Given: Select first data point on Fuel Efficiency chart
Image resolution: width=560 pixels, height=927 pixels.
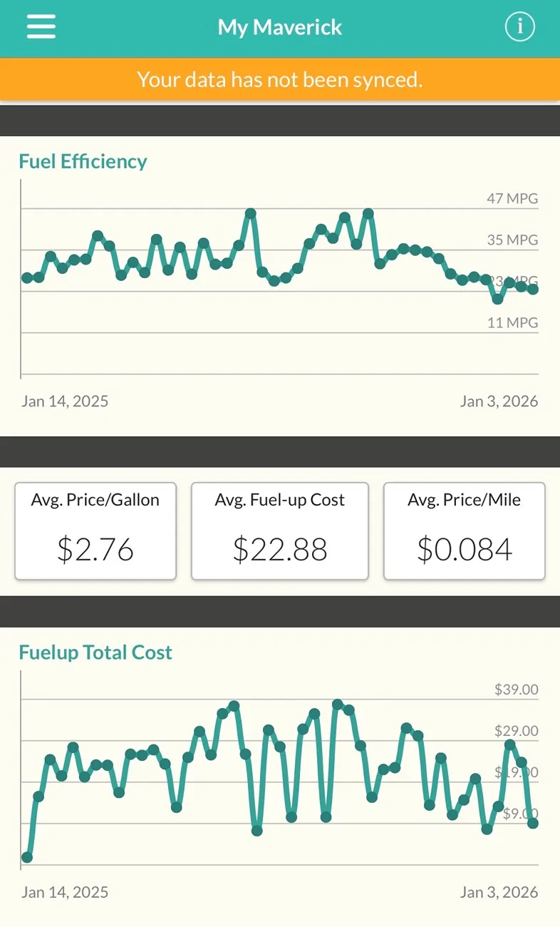Looking at the screenshot, I should coord(27,277).
